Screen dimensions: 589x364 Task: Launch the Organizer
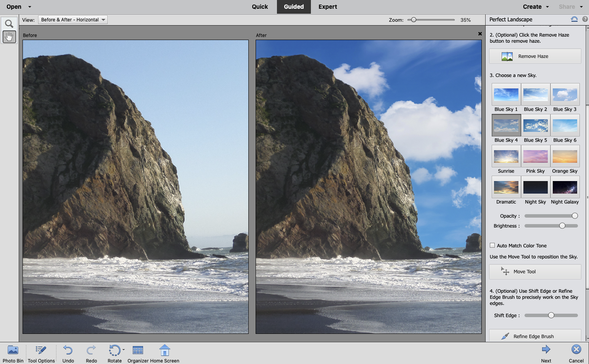point(137,350)
